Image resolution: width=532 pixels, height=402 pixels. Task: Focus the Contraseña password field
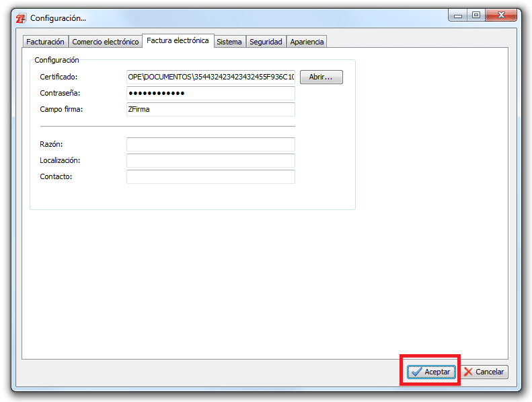[x=211, y=93]
